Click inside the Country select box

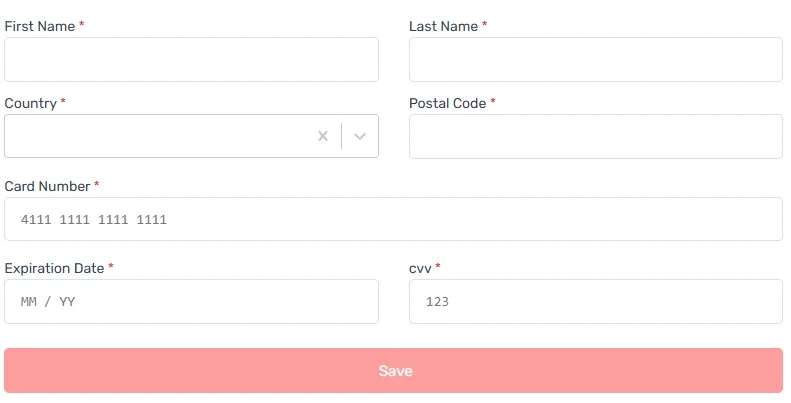click(160, 136)
